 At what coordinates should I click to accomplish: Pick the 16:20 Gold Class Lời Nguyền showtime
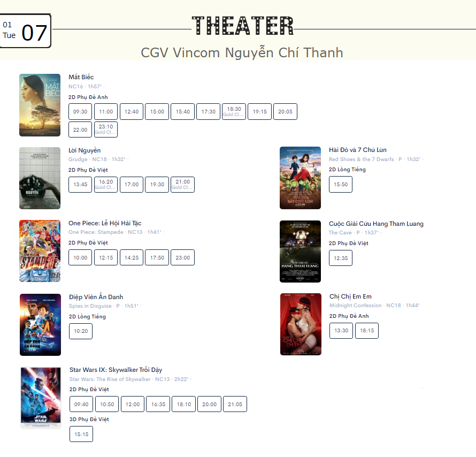pyautogui.click(x=106, y=184)
